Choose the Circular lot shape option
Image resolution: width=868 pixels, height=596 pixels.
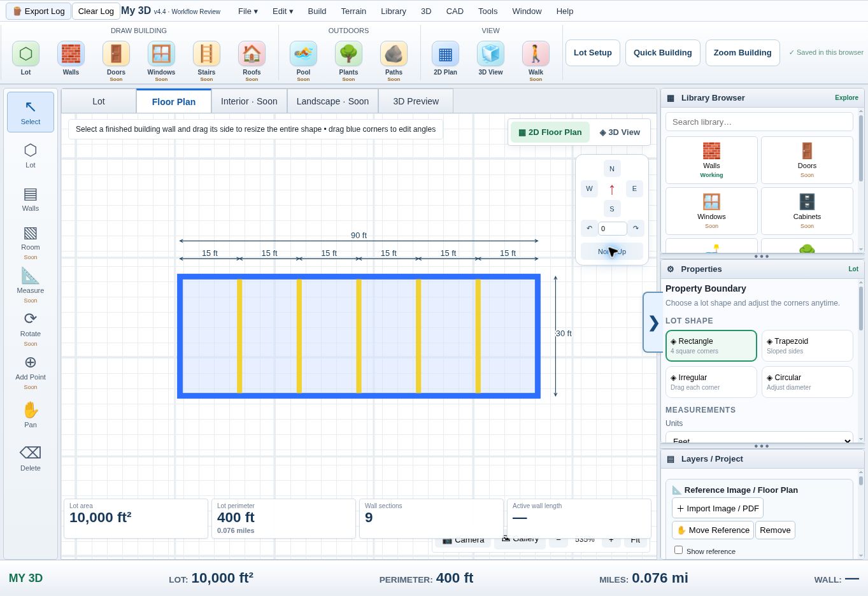pos(807,382)
